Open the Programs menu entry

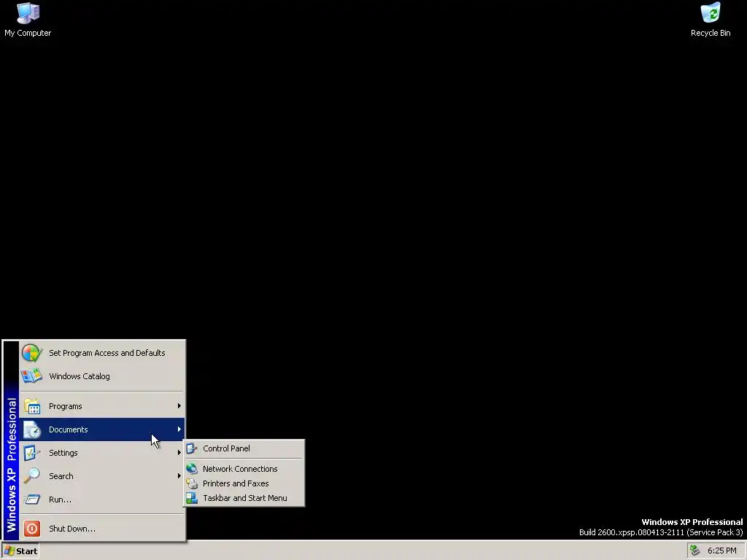pyautogui.click(x=101, y=406)
